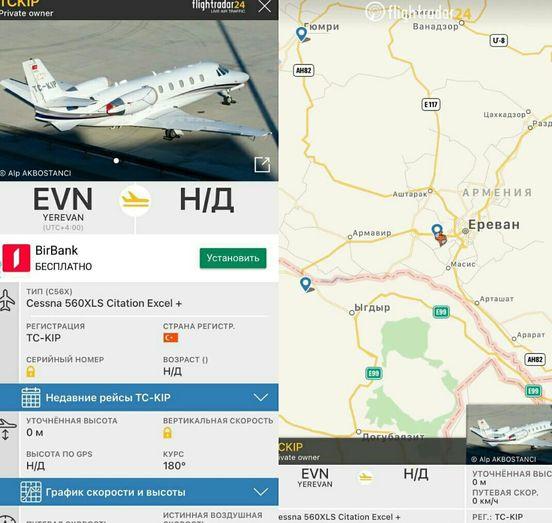This screenshot has height=523, width=552.
Task: Open the aircraft photo in full view
Action: coord(262,164)
